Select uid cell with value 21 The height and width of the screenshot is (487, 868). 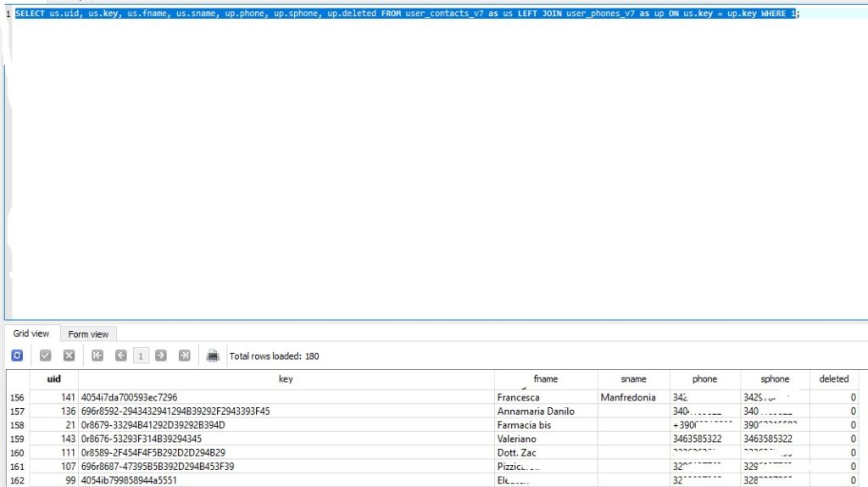pos(53,425)
